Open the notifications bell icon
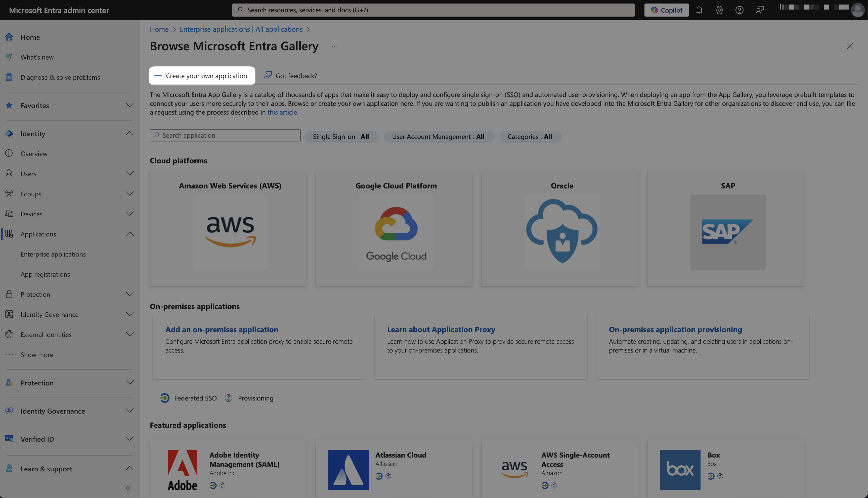 (699, 10)
